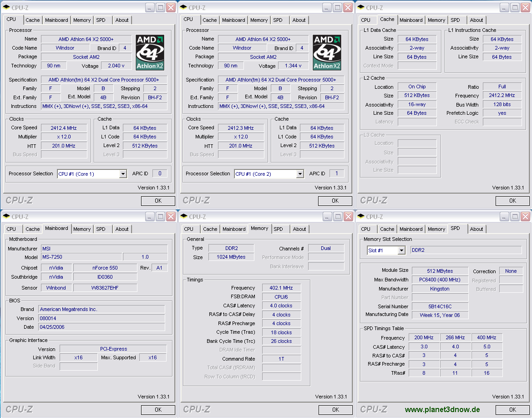This screenshot has width=532, height=418.
Task: Select BIOS brand American Megatrends Inc.
Action: pos(102,309)
